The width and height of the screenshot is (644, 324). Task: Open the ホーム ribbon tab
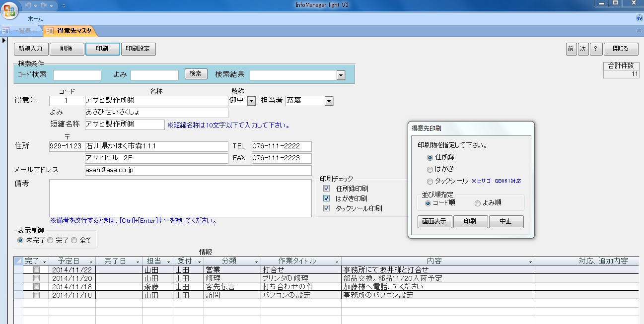point(35,18)
